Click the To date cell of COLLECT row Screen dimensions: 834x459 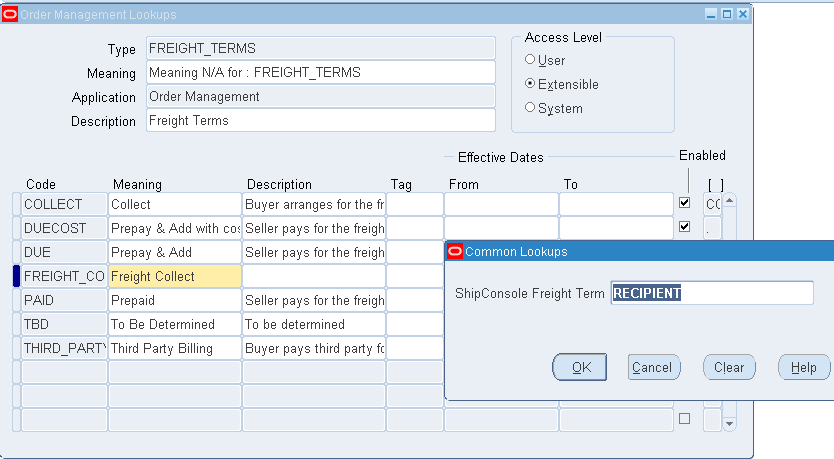(x=616, y=204)
